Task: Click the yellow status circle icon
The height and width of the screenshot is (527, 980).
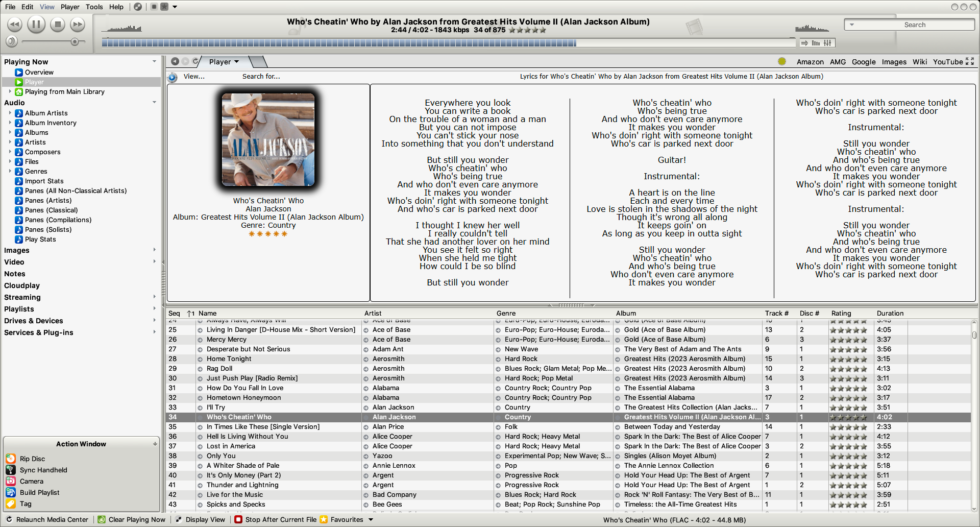Action: (782, 61)
